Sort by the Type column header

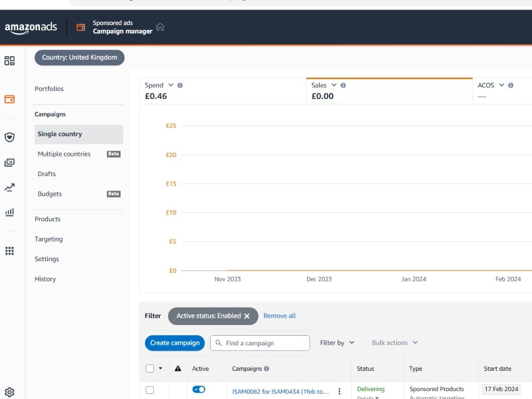tap(415, 369)
